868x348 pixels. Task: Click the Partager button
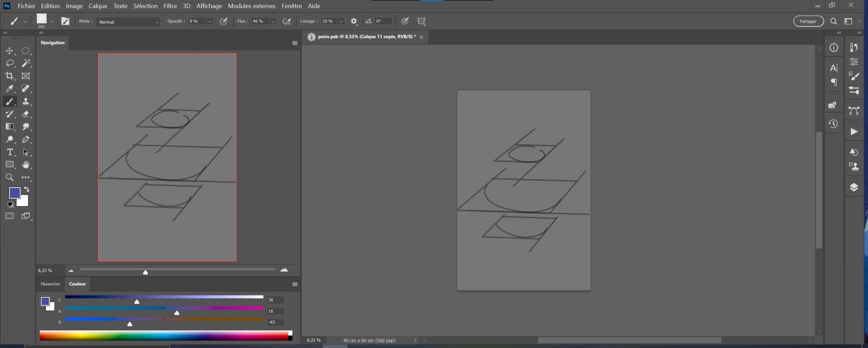808,21
